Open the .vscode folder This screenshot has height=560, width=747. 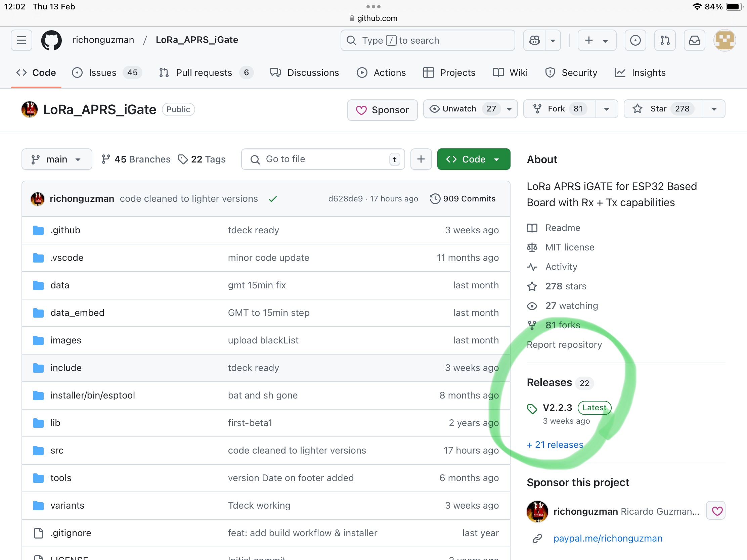pos(67,258)
